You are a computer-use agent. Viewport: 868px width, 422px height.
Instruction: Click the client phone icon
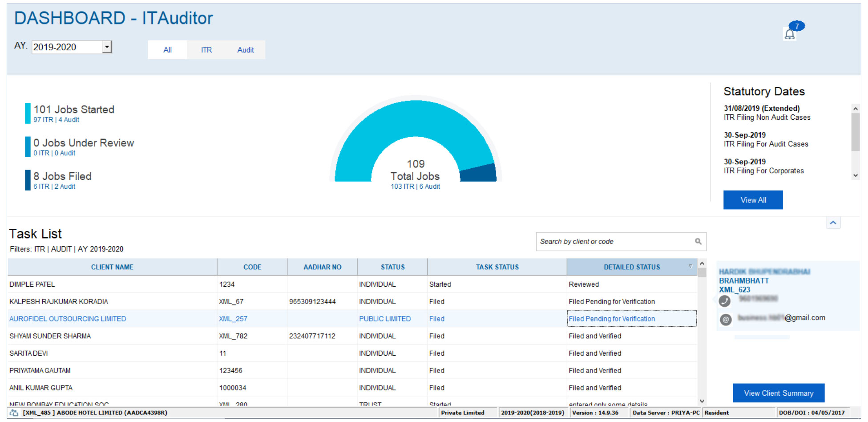coord(725,301)
